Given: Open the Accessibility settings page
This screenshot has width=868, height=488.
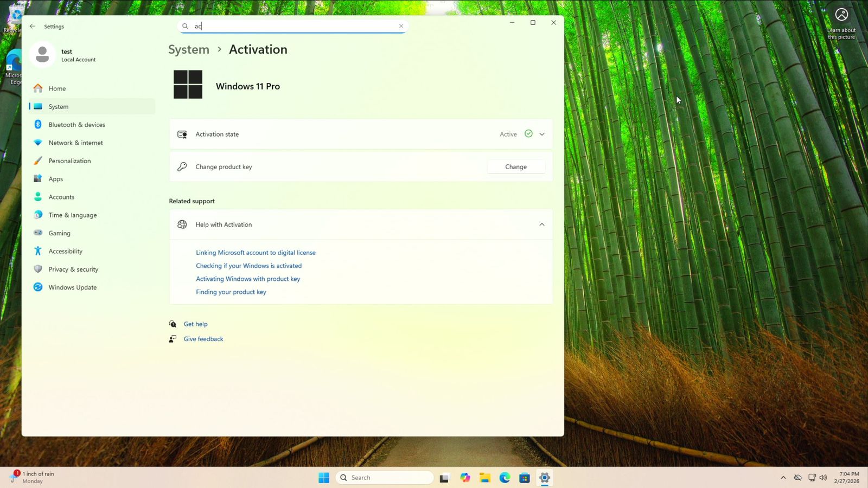Looking at the screenshot, I should (x=65, y=251).
